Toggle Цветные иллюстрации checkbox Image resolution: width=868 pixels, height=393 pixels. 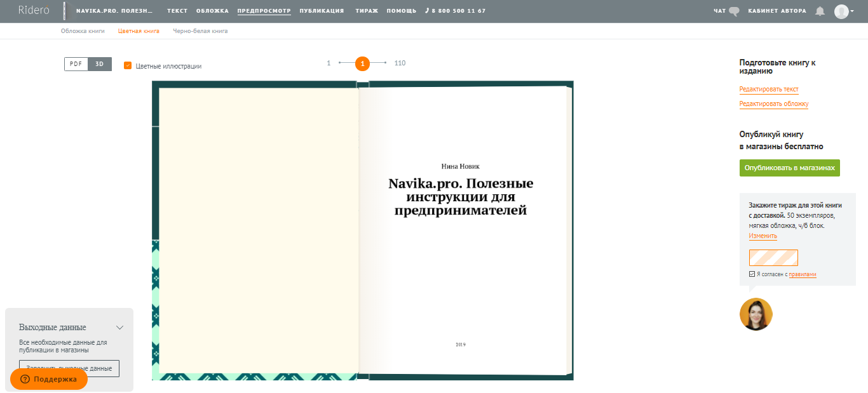128,65
